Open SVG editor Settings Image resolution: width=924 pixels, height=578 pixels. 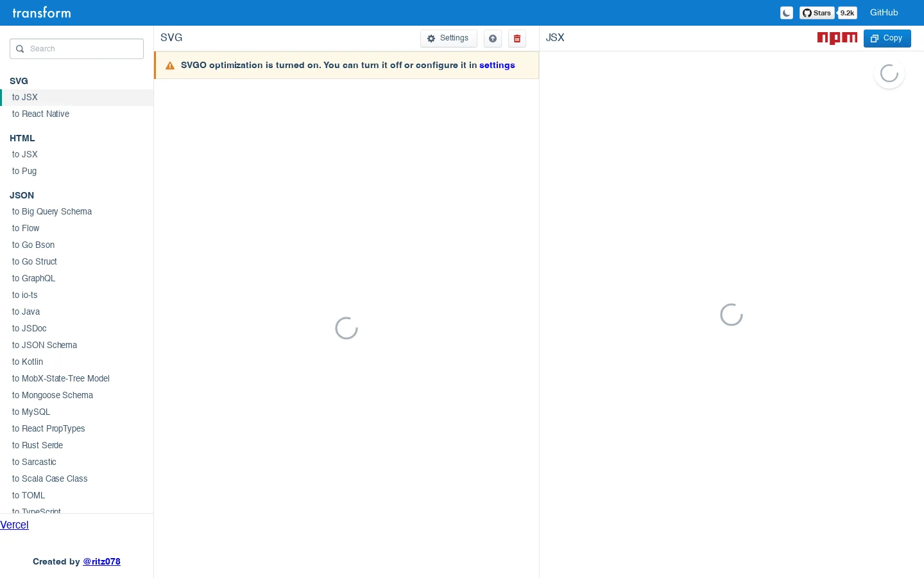coord(449,39)
